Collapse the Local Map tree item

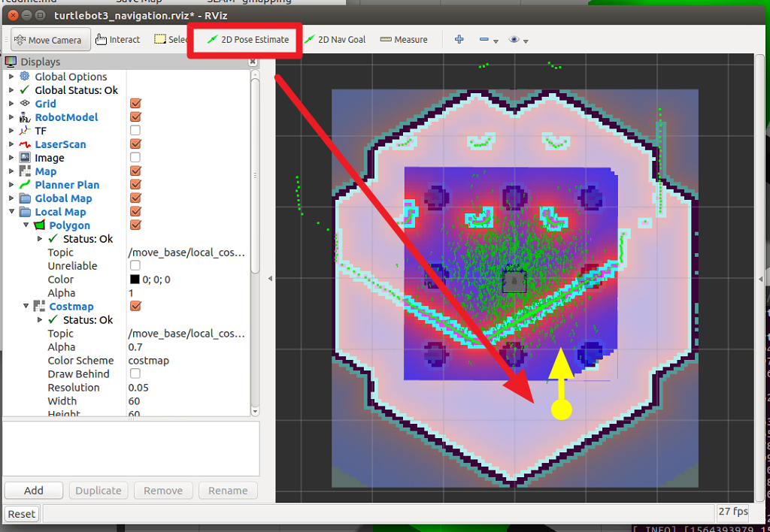[x=11, y=212]
